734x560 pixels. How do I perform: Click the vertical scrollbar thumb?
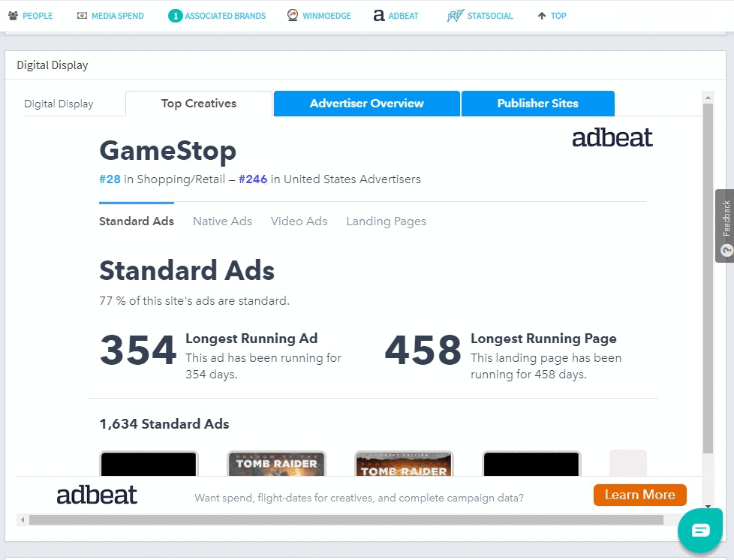(x=708, y=278)
